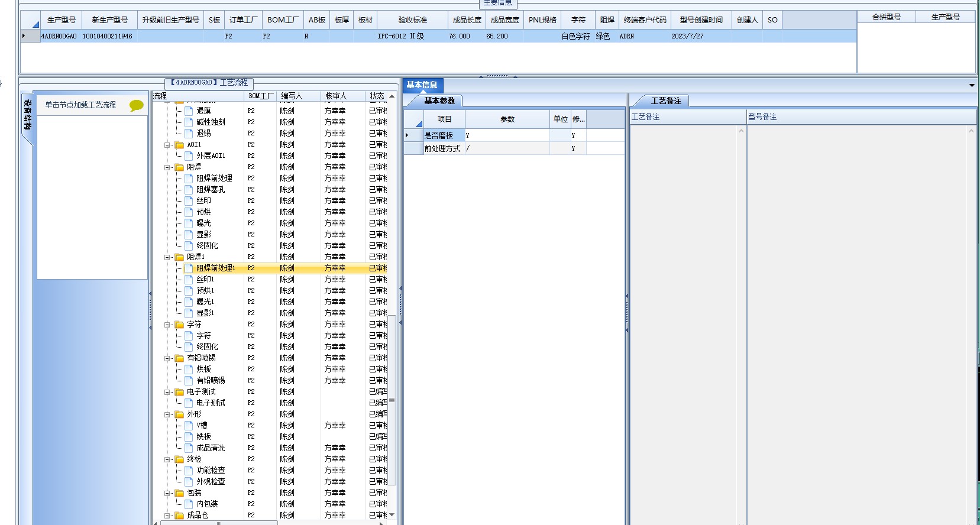Click the document icon beside 内包装
Image resolution: width=980 pixels, height=525 pixels.
click(189, 504)
